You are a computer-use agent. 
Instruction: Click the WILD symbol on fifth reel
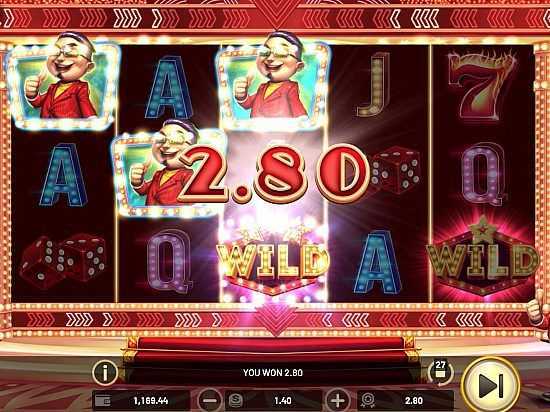[x=483, y=258]
